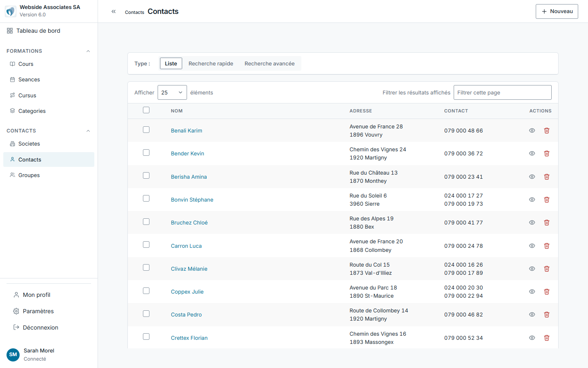Open the Afficher 25 elements dropdown
The height and width of the screenshot is (368, 588).
click(172, 92)
